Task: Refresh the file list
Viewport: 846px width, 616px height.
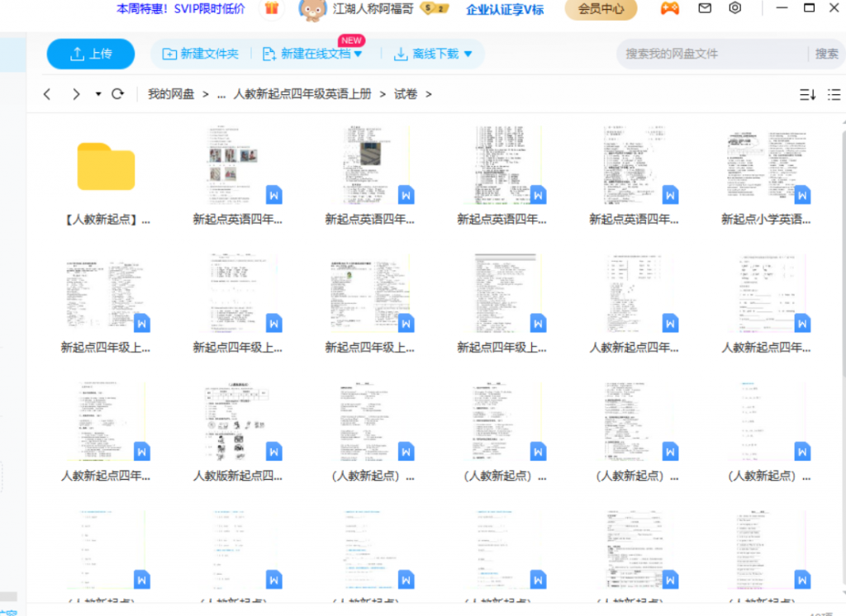Action: click(117, 94)
